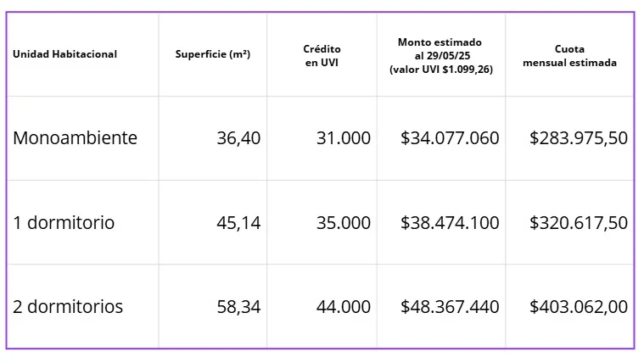Click the 58,34 surface cell
This screenshot has height=363, width=644.
(x=238, y=307)
